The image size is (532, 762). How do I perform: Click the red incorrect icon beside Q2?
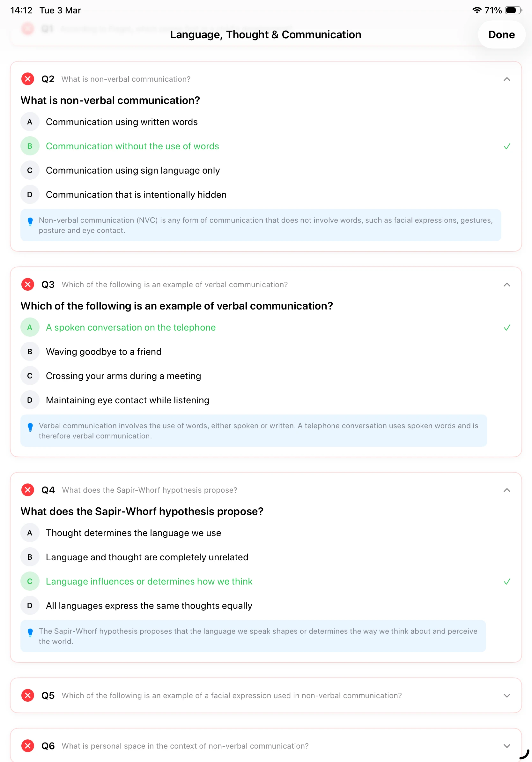pos(27,79)
